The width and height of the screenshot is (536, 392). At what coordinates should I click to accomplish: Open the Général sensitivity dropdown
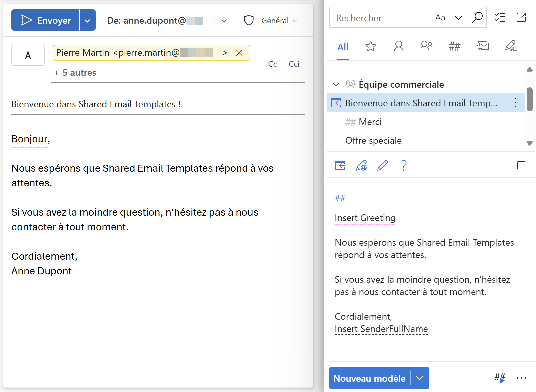280,21
